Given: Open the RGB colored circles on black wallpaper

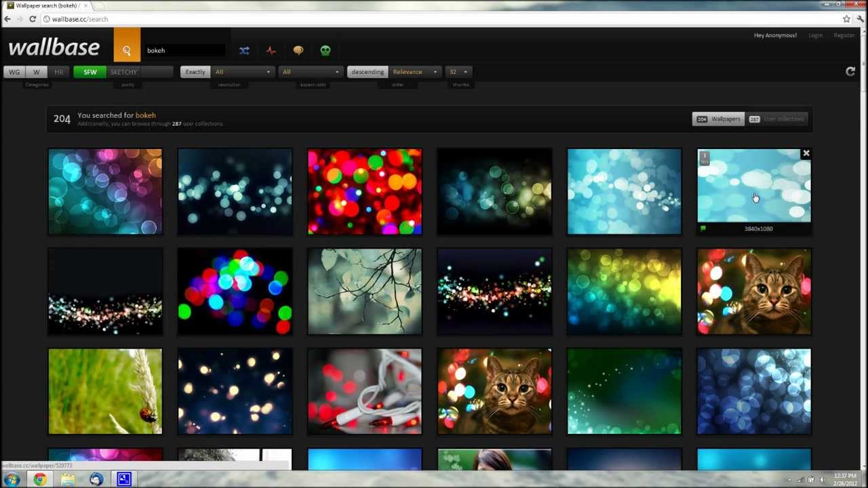Looking at the screenshot, I should pos(235,291).
